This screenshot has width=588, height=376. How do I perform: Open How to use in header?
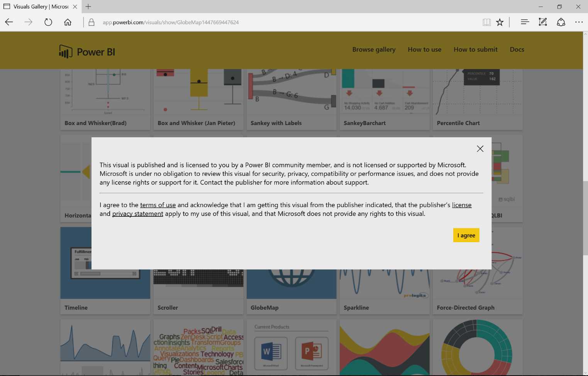coord(424,49)
